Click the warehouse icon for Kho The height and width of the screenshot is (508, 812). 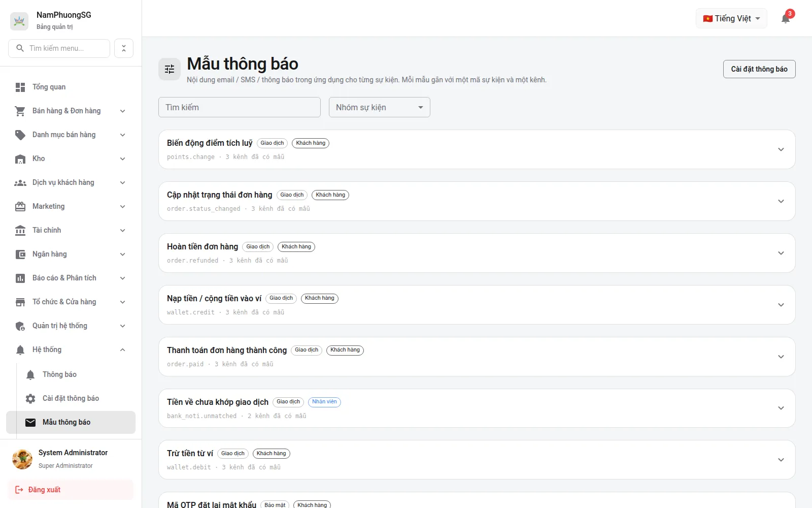(x=20, y=159)
